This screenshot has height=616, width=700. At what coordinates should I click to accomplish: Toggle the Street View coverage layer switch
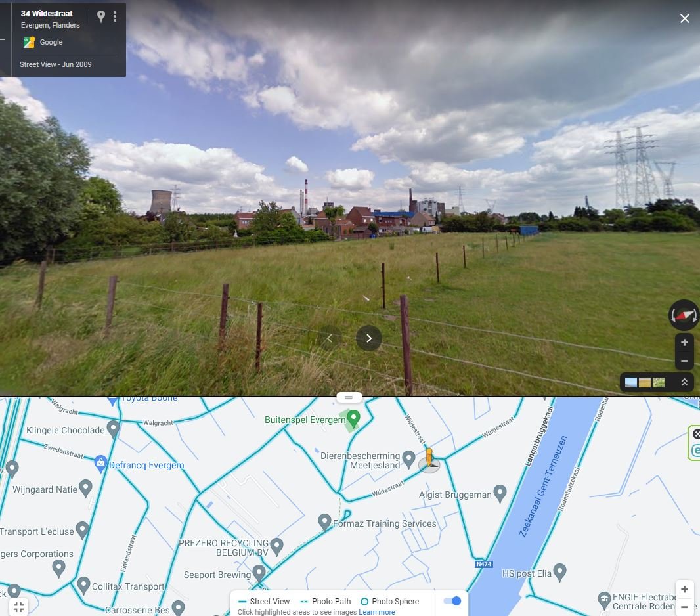(452, 601)
